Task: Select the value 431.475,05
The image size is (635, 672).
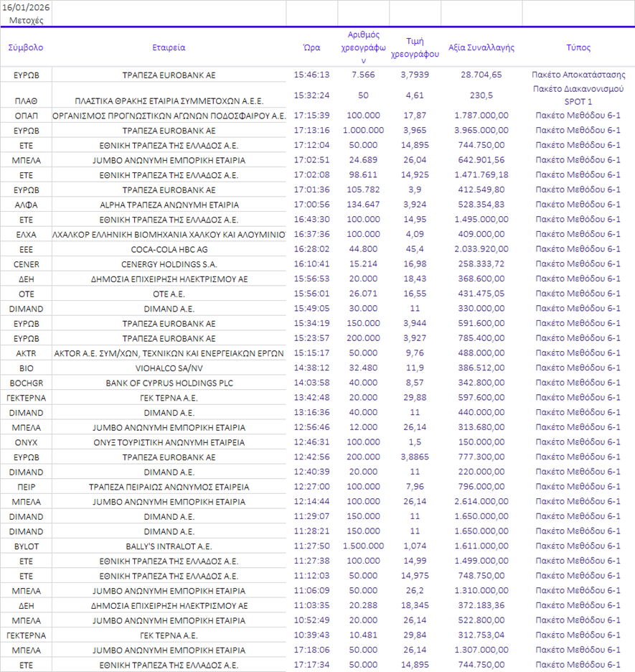Action: (481, 294)
